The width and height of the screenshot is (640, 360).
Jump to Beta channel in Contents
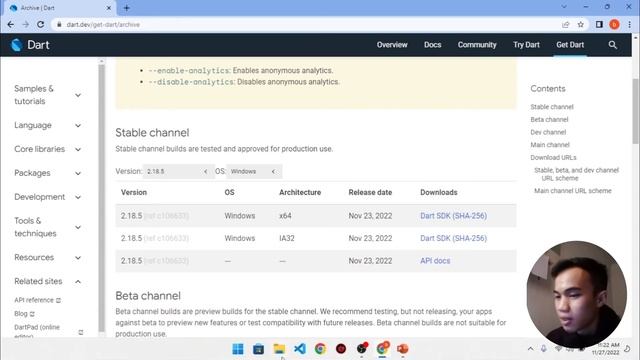(549, 120)
